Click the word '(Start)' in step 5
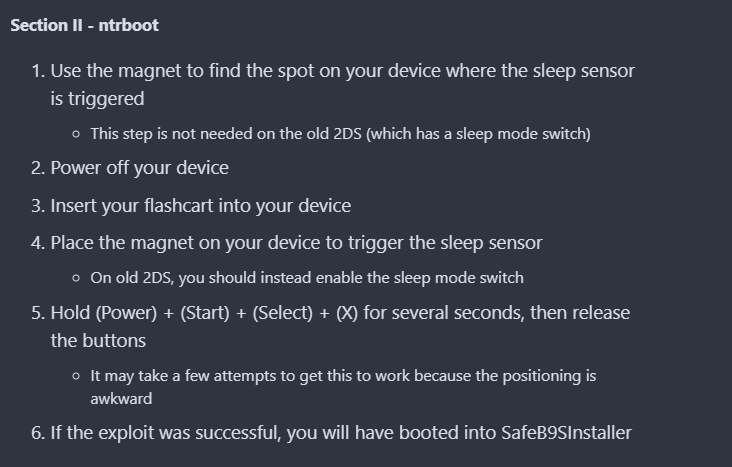The width and height of the screenshot is (732, 467). 205,313
